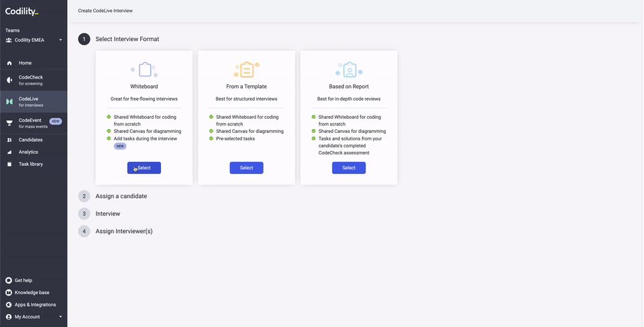This screenshot has height=327, width=644.
Task: Click the 'Add tasks during the interview' text
Action: click(146, 138)
